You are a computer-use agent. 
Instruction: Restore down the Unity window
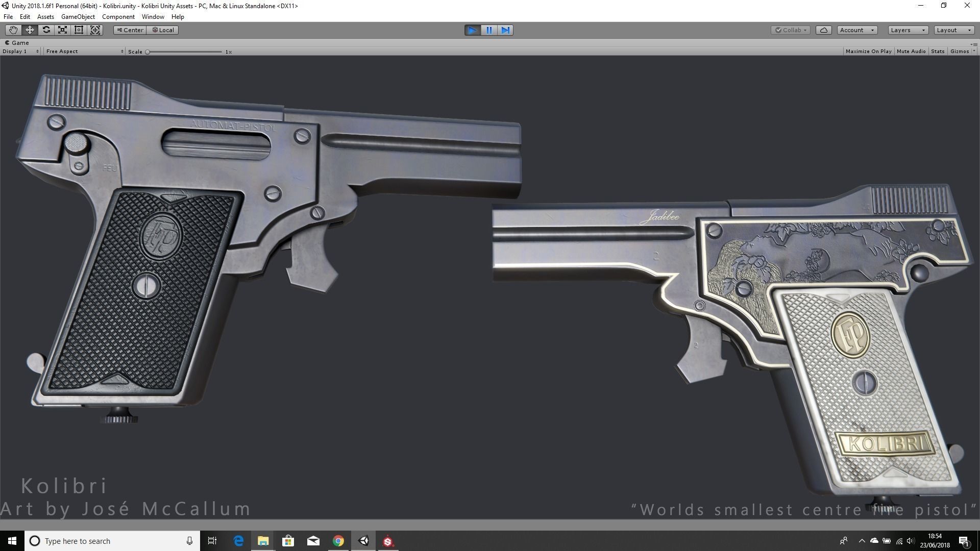click(x=944, y=6)
